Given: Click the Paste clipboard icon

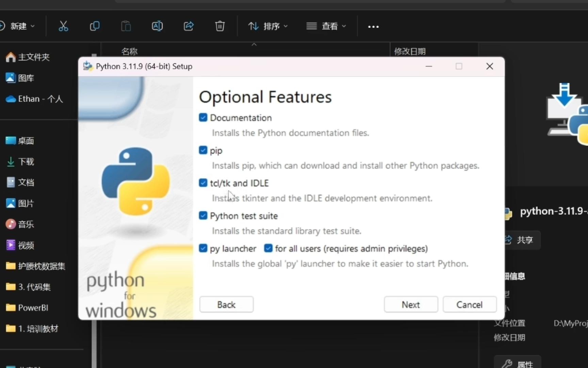Looking at the screenshot, I should [126, 26].
